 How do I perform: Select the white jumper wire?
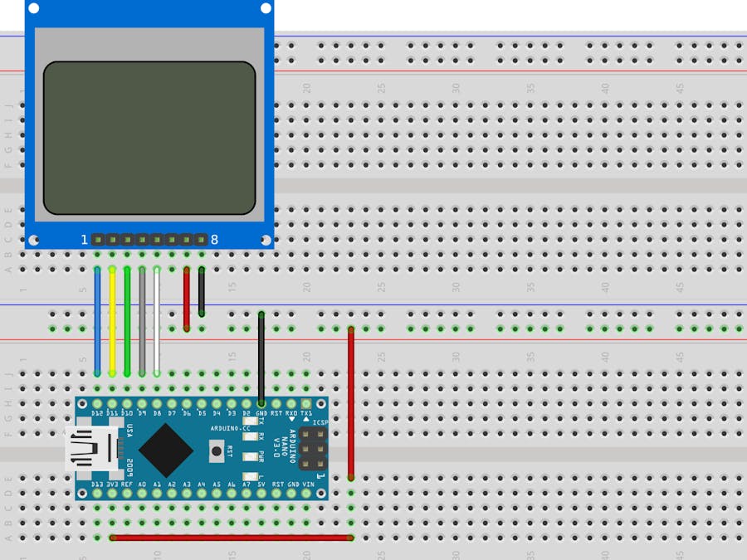(x=157, y=322)
